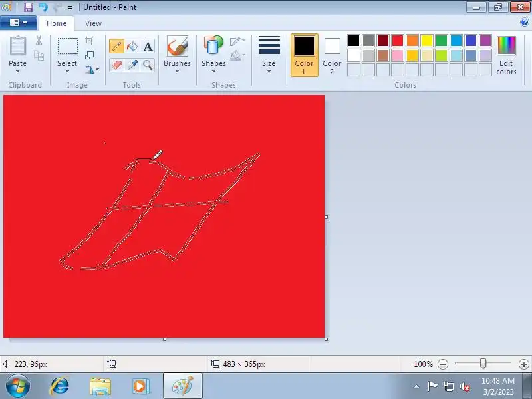The image size is (532, 399).
Task: Pick the orange color swatch
Action: [x=412, y=41]
